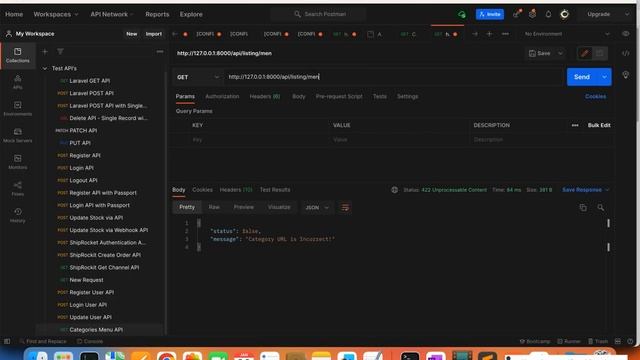The image size is (640, 360).
Task: Open the user avatar menu
Action: (564, 14)
